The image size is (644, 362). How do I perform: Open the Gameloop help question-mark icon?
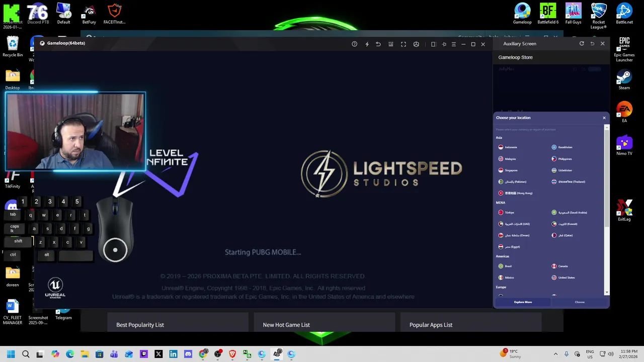[354, 44]
